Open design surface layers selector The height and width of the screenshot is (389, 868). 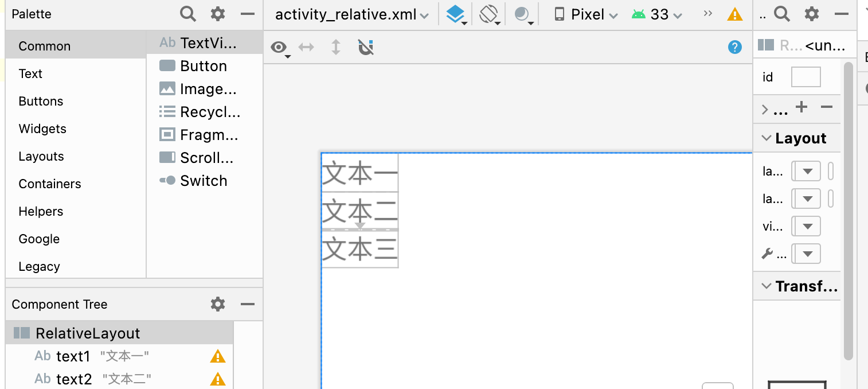tap(456, 14)
